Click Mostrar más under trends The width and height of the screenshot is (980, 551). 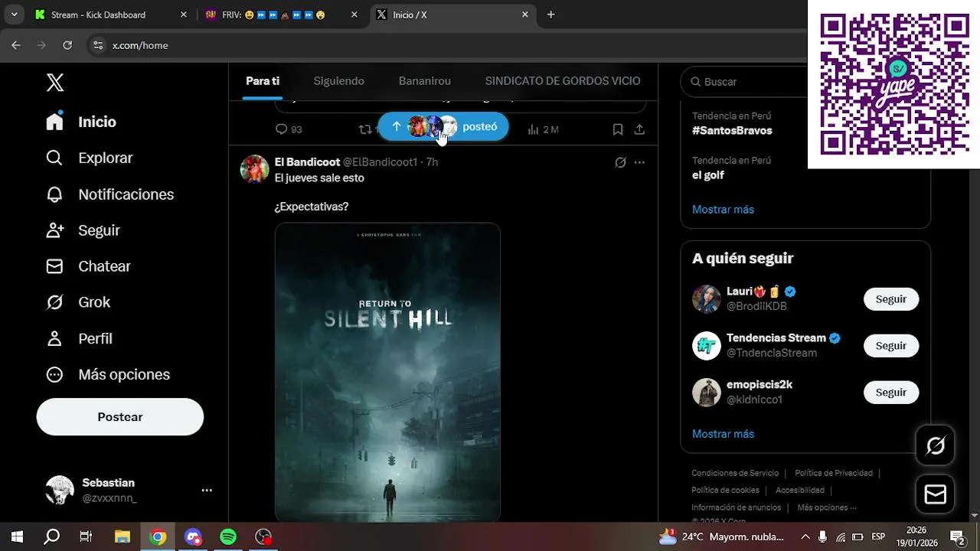click(x=723, y=209)
